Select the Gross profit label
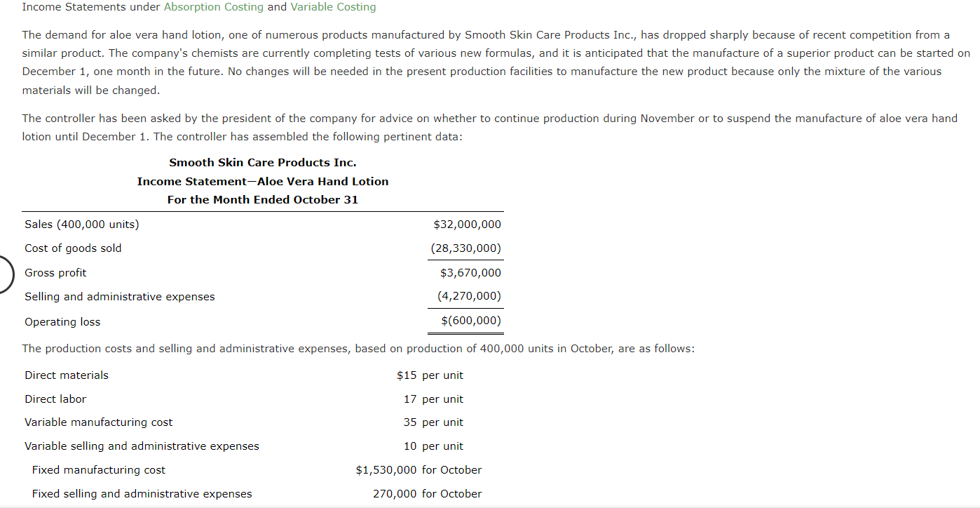Screen dimensions: 980x508 (x=55, y=272)
